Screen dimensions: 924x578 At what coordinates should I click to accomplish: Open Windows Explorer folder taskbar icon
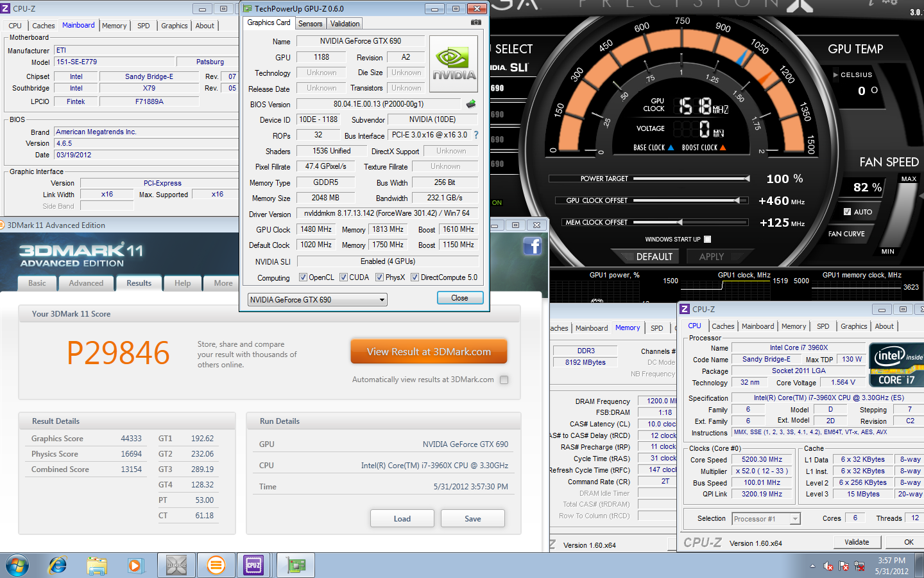[97, 566]
